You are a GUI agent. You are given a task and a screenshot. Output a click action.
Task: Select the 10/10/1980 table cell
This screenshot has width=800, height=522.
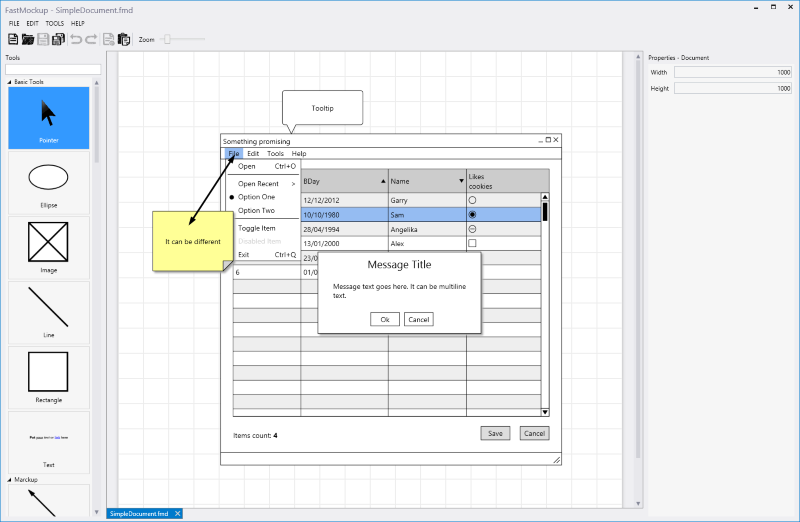[344, 215]
